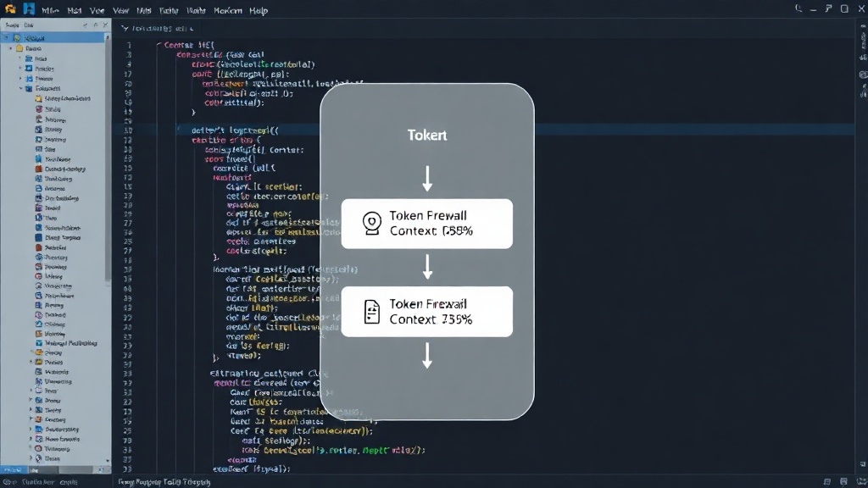Click the camera icon in the first card
The image size is (868, 488).
(x=371, y=224)
